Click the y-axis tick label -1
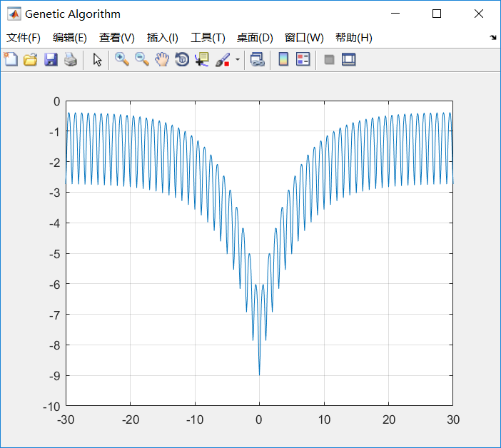The height and width of the screenshot is (448, 501). (x=55, y=132)
